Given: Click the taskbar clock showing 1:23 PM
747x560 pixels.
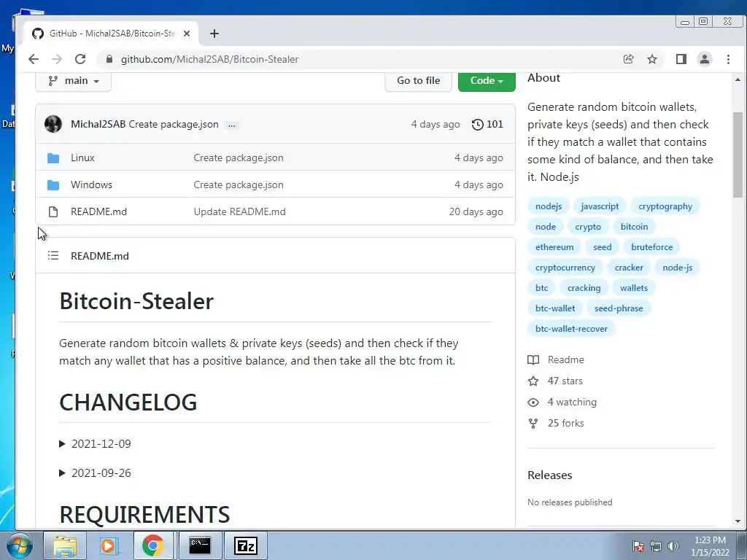Looking at the screenshot, I should click(x=710, y=546).
